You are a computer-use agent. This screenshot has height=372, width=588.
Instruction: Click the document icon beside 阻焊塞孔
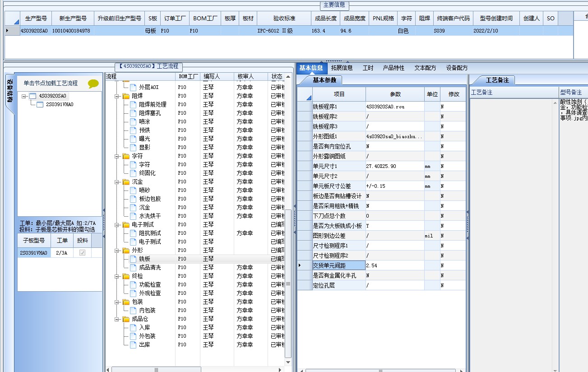133,113
